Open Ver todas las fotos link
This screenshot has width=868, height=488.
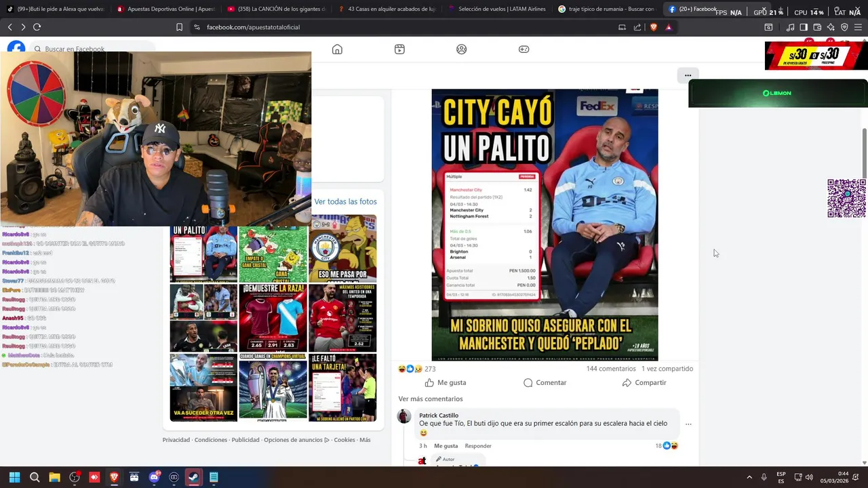(x=345, y=201)
